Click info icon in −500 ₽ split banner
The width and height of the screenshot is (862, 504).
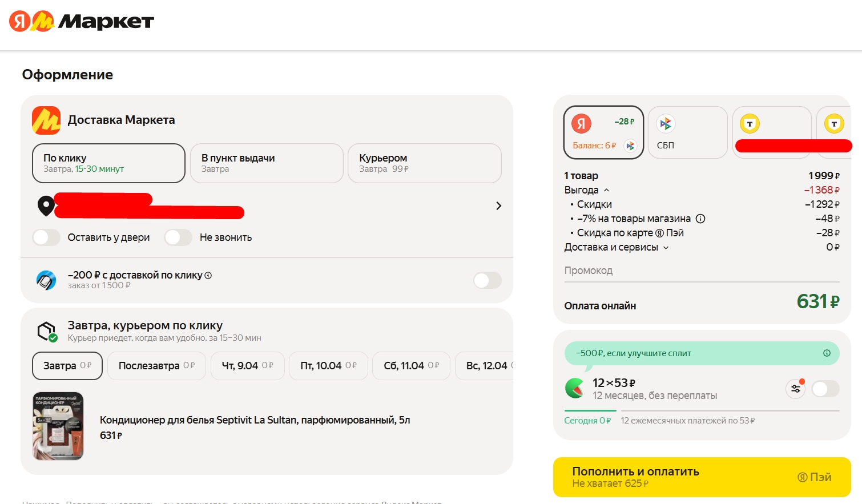click(826, 353)
